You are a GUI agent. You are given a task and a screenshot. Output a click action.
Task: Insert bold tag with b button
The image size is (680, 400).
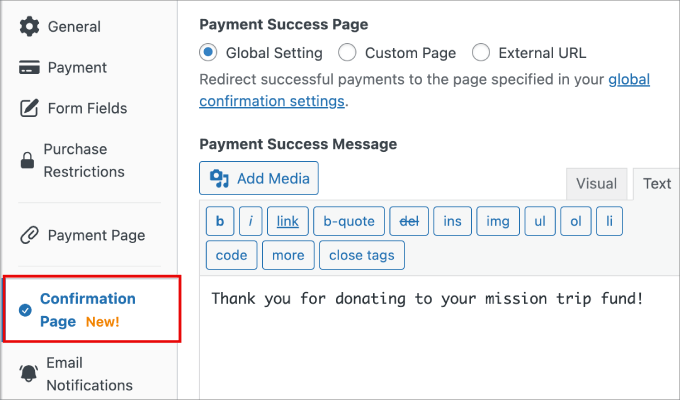219,220
